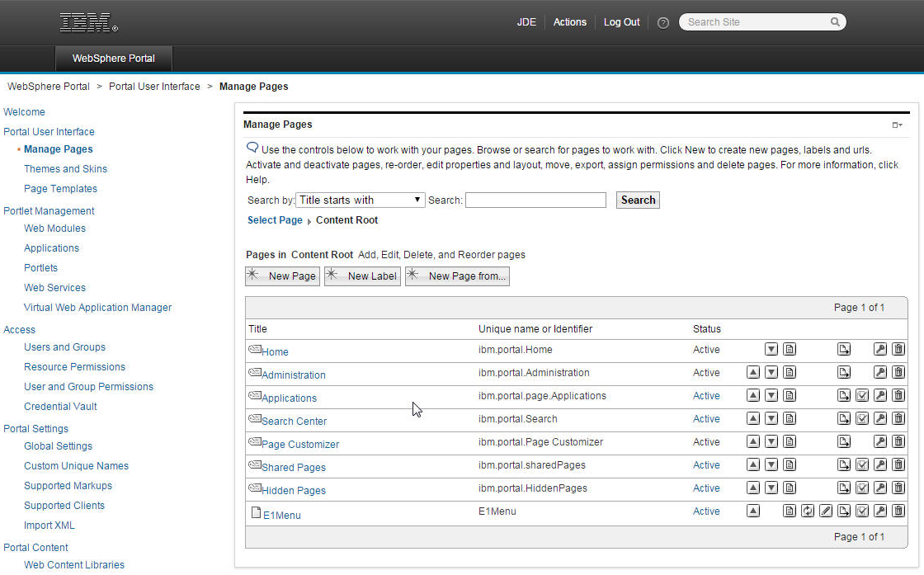The height and width of the screenshot is (575, 924).
Task: Click the New Label button
Action: point(362,276)
